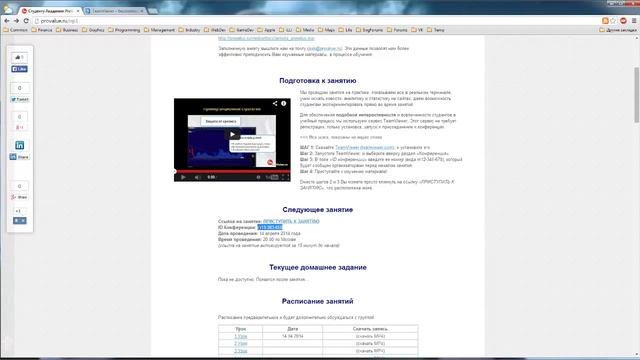The image size is (640, 360).
Task: Open the Maps bookmarks folder
Action: (x=327, y=30)
